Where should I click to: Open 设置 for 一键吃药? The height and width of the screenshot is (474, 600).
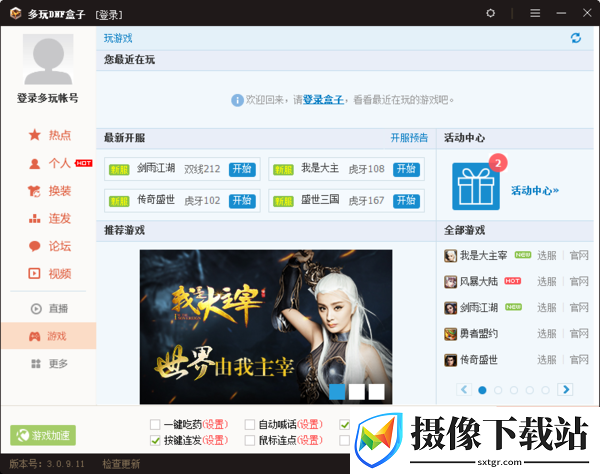(215, 424)
